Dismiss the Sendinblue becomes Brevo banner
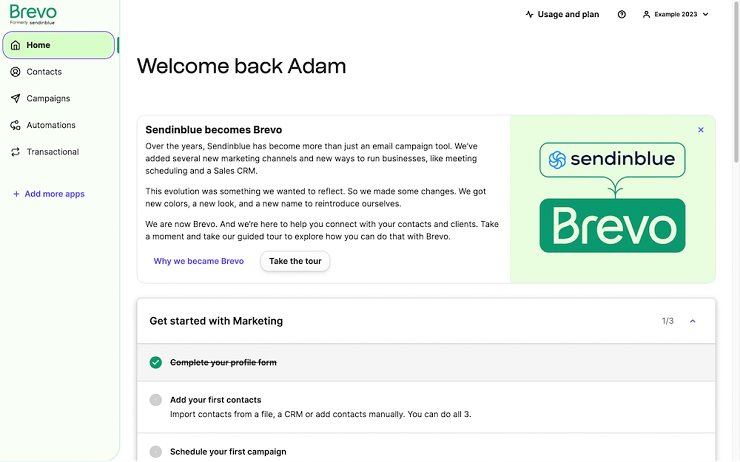Image resolution: width=740 pixels, height=462 pixels. [x=701, y=130]
